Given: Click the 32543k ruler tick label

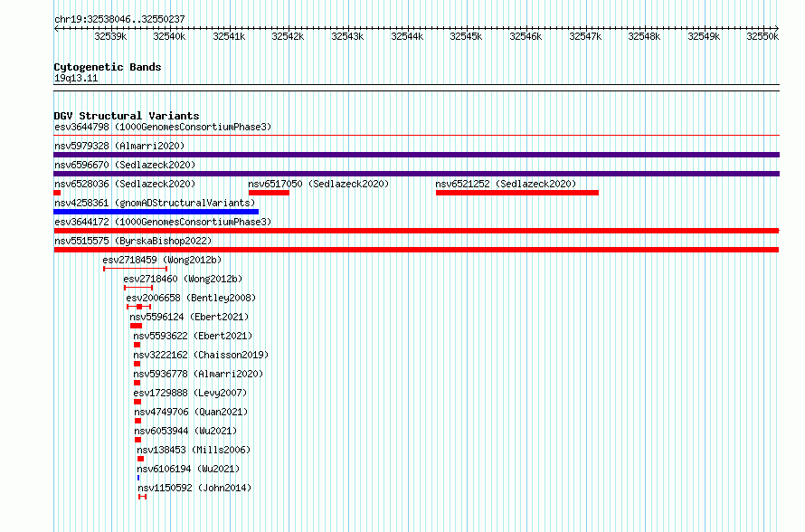Looking at the screenshot, I should (x=347, y=36).
